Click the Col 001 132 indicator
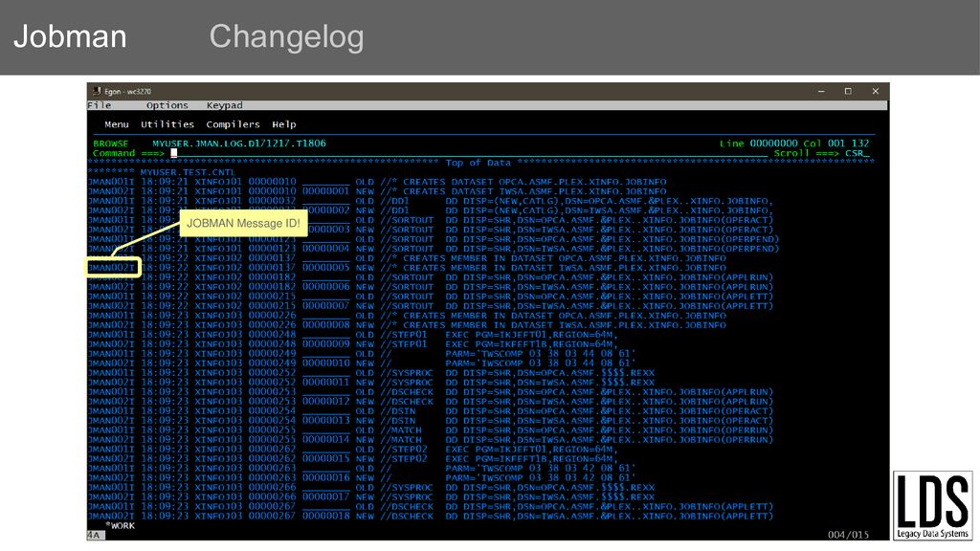 click(836, 143)
